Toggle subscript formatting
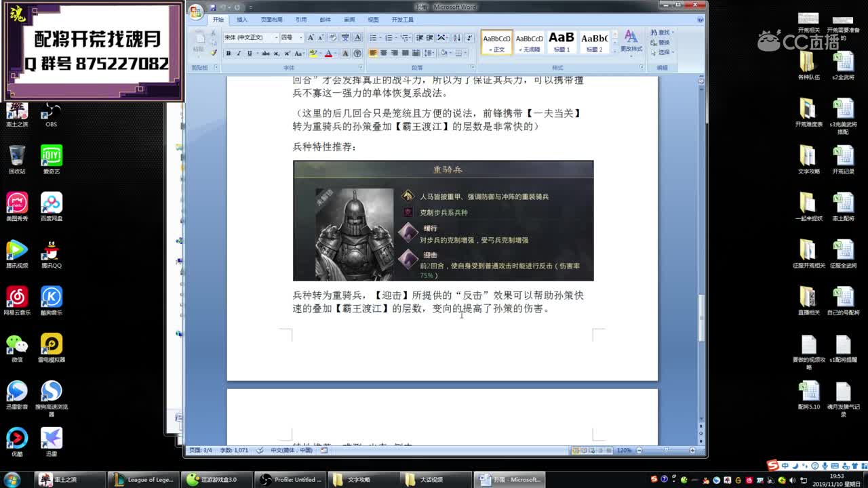This screenshot has width=868, height=488. point(276,53)
